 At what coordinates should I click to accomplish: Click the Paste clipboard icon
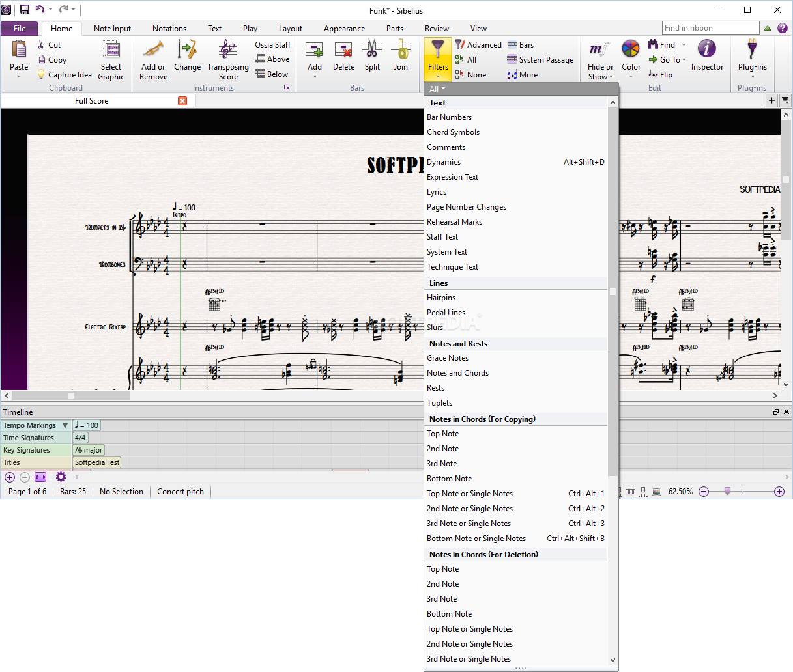[19, 49]
